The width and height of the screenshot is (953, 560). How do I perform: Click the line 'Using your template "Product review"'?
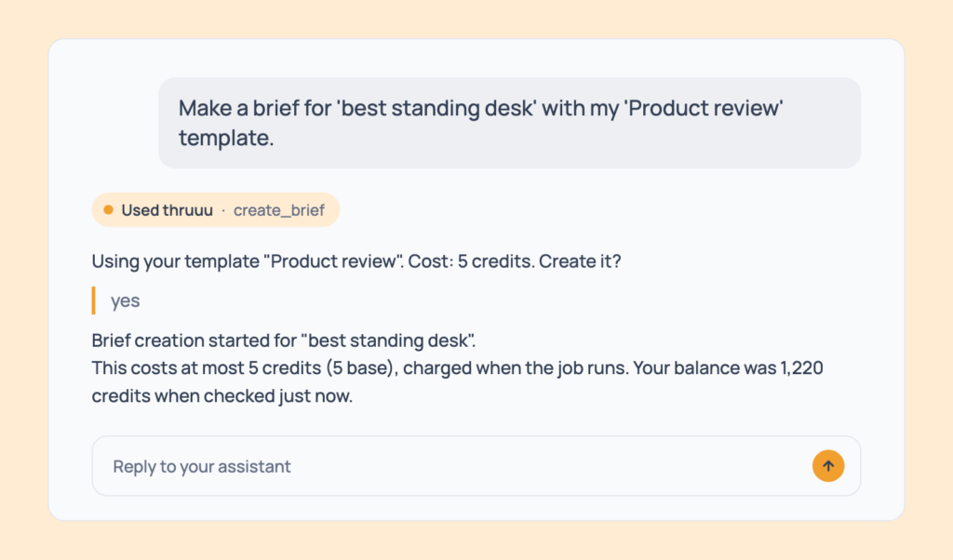(356, 261)
